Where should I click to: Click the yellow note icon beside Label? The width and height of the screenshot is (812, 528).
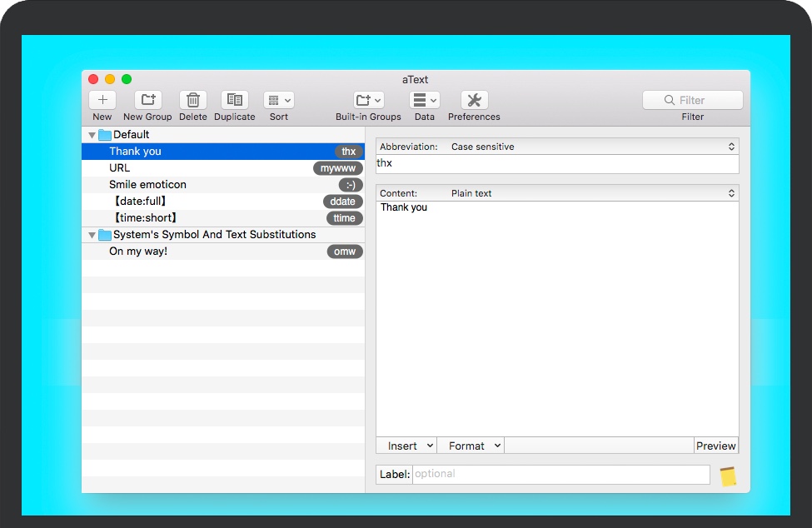coord(728,476)
